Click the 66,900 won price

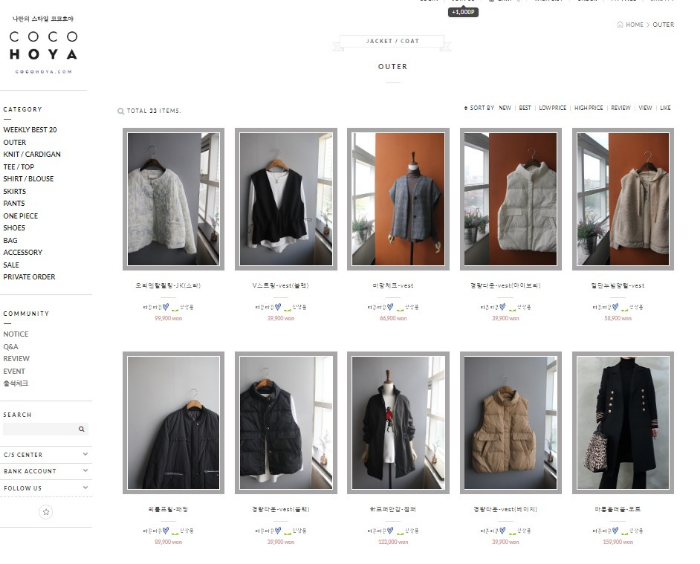pyautogui.click(x=393, y=318)
